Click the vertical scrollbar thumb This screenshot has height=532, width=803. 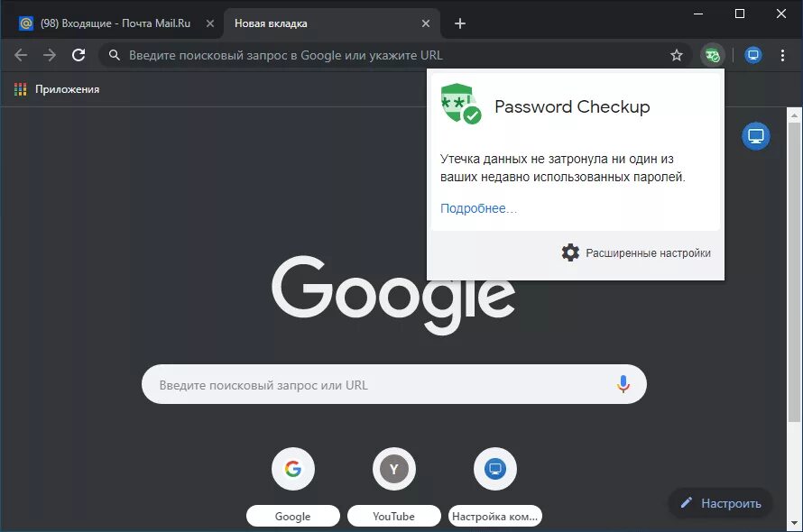pyautogui.click(x=794, y=271)
